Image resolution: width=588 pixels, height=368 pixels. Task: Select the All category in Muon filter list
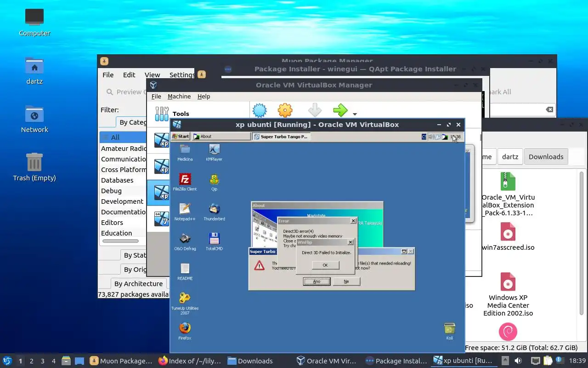tap(123, 137)
